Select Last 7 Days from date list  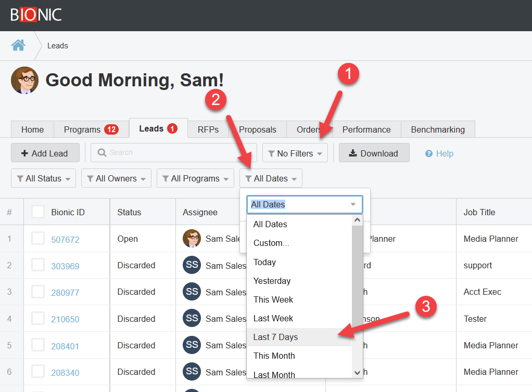[x=275, y=337]
